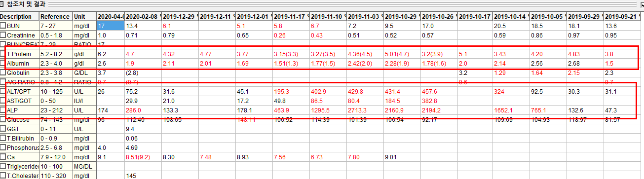Toggle the T.Bilirubin checkbox
Screen dimensions: 644x179
(3, 138)
